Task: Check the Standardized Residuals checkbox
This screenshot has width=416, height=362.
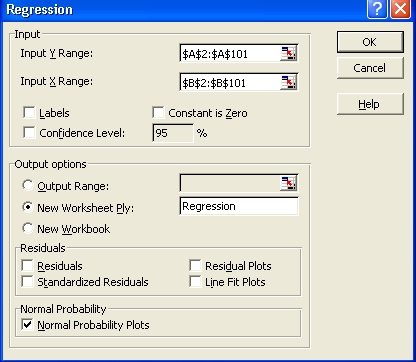Action: (27, 282)
